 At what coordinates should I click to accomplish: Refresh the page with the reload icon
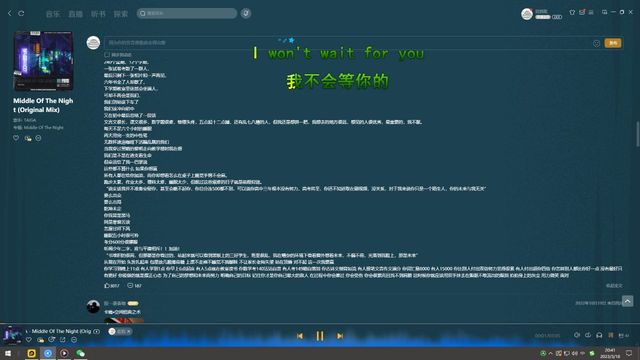(21, 13)
